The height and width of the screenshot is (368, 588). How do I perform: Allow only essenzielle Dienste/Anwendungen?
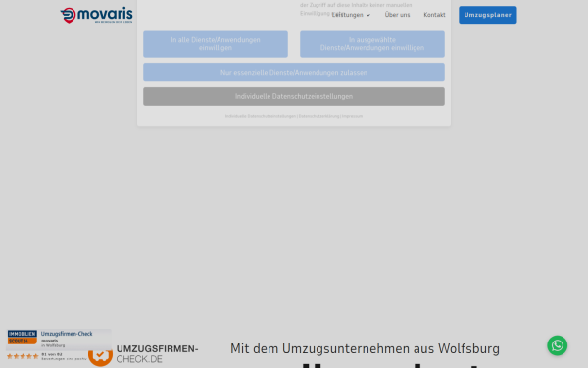pyautogui.click(x=294, y=72)
